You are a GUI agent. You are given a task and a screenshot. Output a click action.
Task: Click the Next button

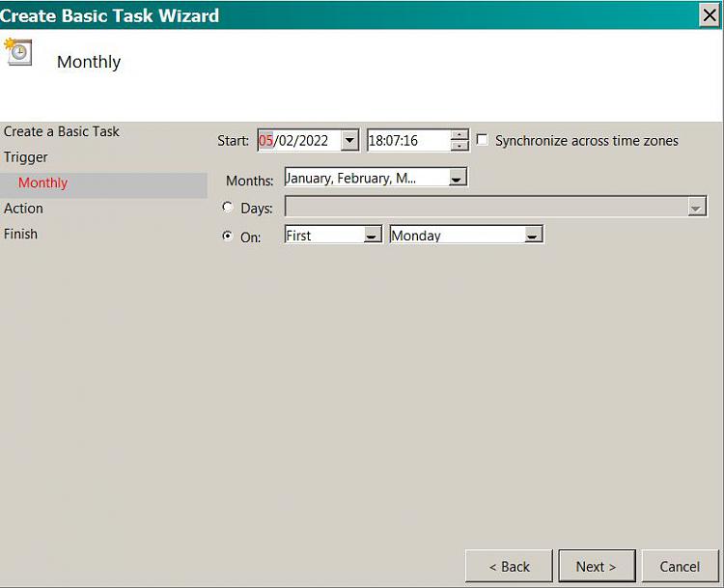(x=597, y=566)
